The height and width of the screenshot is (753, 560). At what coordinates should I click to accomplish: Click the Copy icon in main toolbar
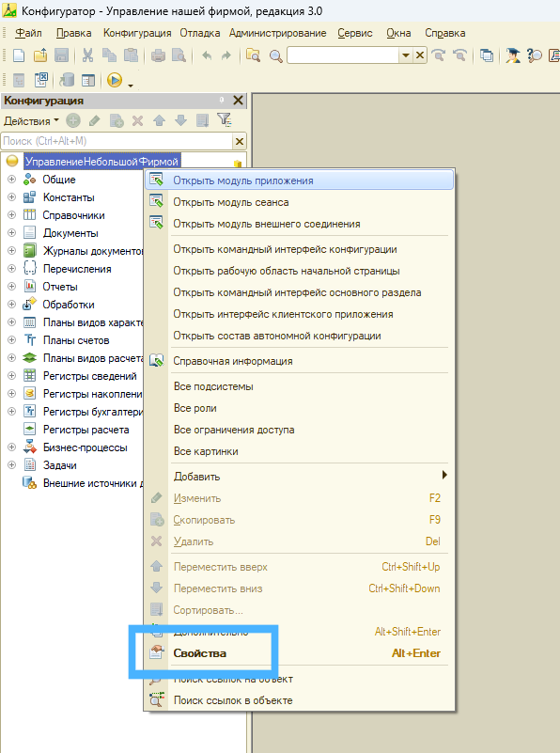pyautogui.click(x=109, y=55)
